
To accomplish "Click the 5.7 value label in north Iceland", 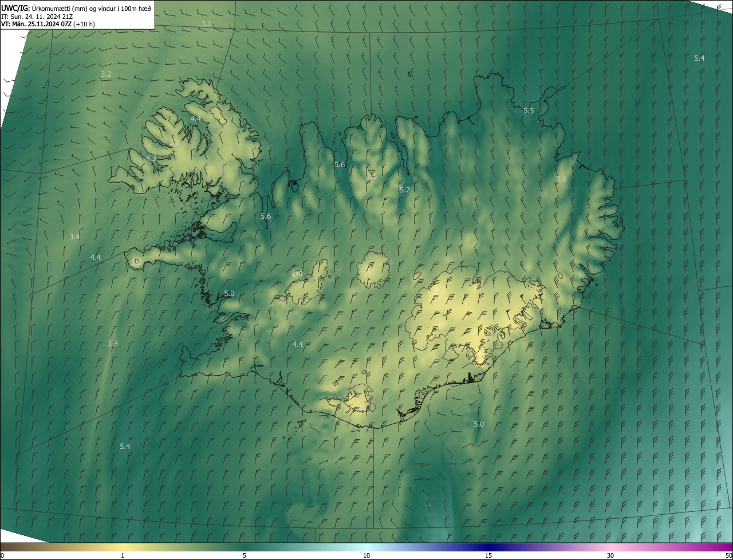I will tap(405, 190).
